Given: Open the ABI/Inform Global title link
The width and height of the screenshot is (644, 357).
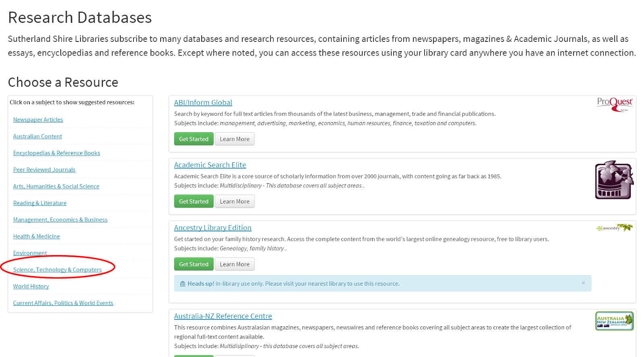Looking at the screenshot, I should point(203,103).
